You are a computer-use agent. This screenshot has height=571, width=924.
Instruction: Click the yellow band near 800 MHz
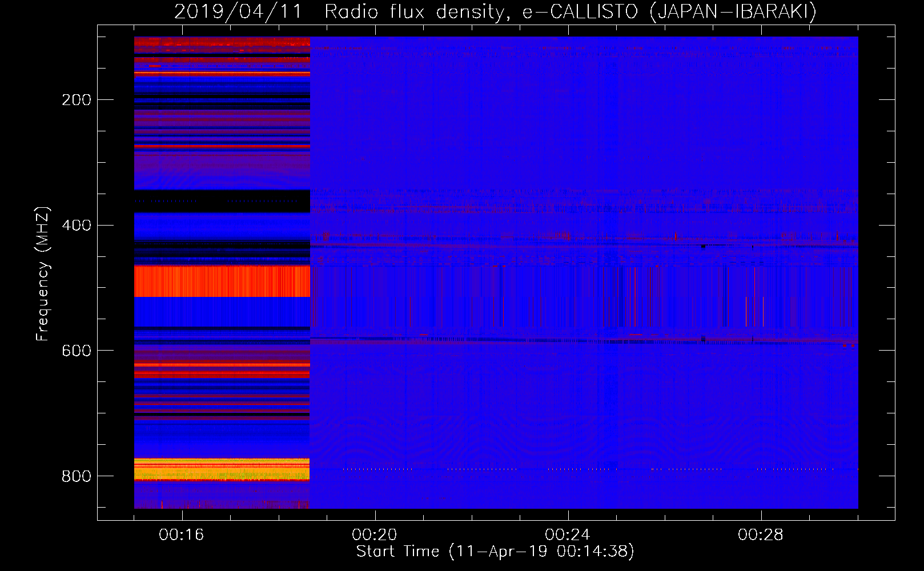click(x=222, y=469)
